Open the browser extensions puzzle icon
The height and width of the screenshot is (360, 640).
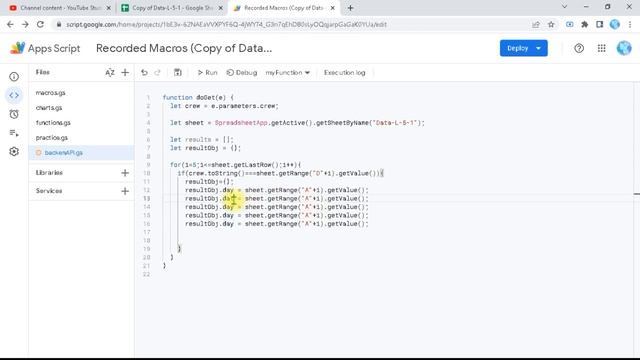tap(584, 24)
